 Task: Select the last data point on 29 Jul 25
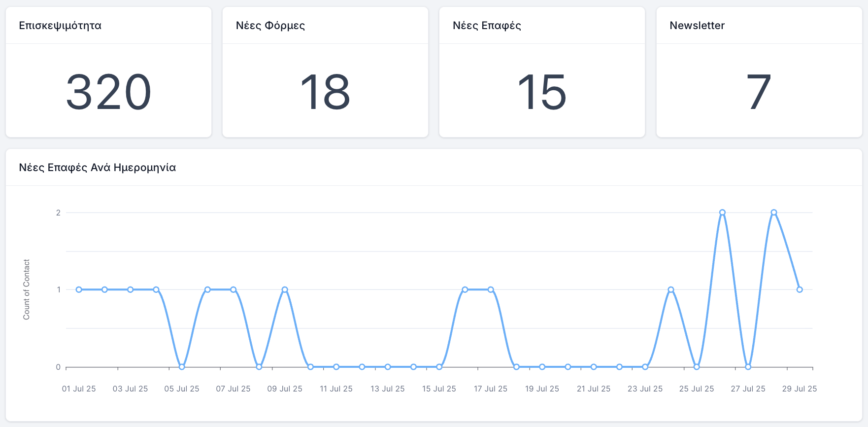click(800, 289)
